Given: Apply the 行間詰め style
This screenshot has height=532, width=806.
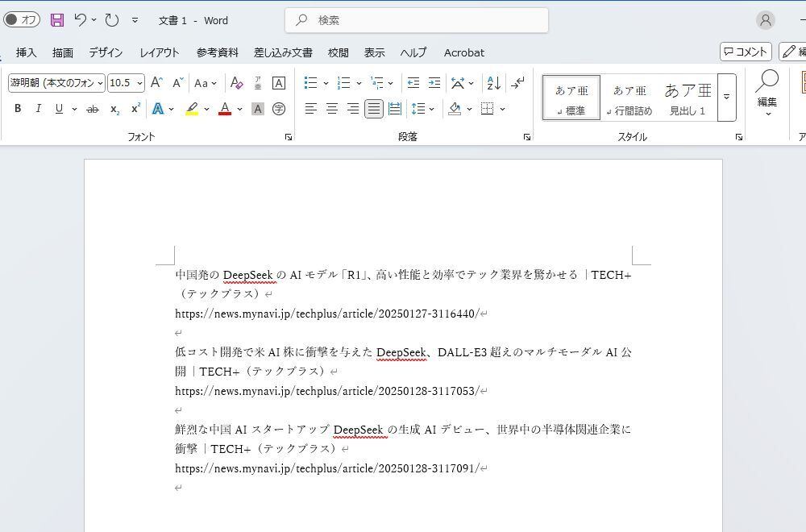Looking at the screenshot, I should pyautogui.click(x=629, y=98).
